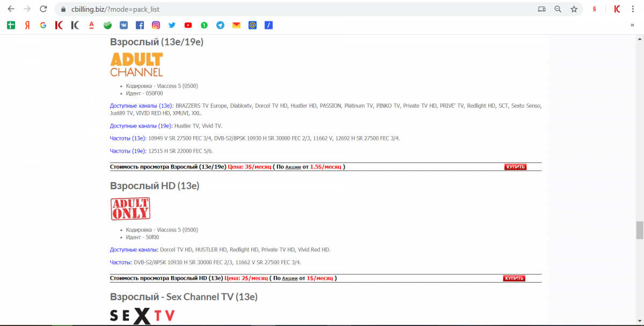Screen dimensions: 644x326
Task: Open the zoom control in address bar
Action: point(558,9)
